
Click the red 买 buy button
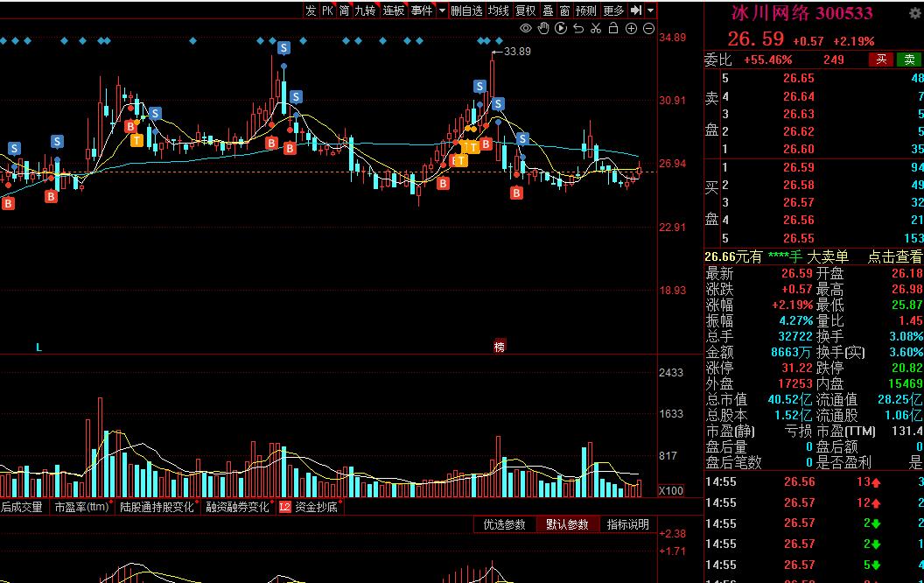click(881, 60)
